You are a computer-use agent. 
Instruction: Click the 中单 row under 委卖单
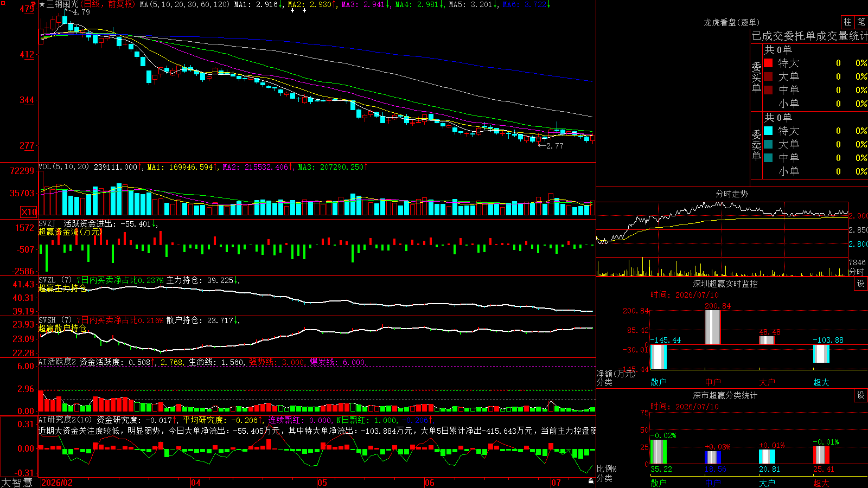tap(815, 158)
